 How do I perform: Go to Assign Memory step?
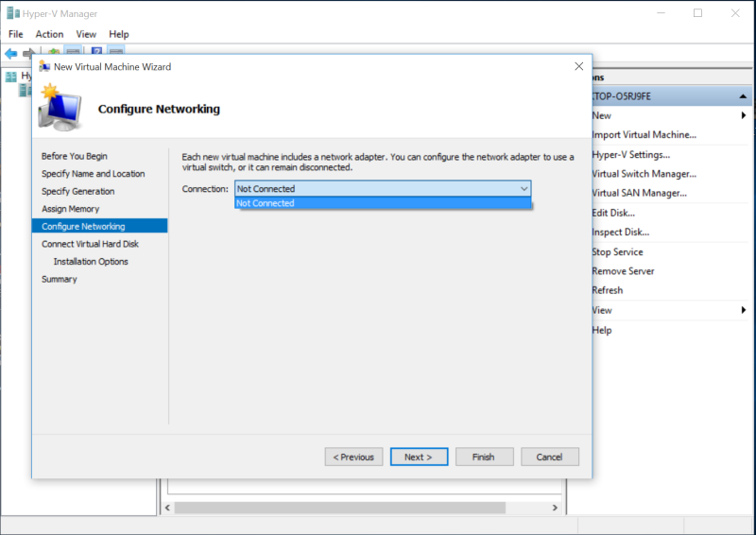[70, 208]
